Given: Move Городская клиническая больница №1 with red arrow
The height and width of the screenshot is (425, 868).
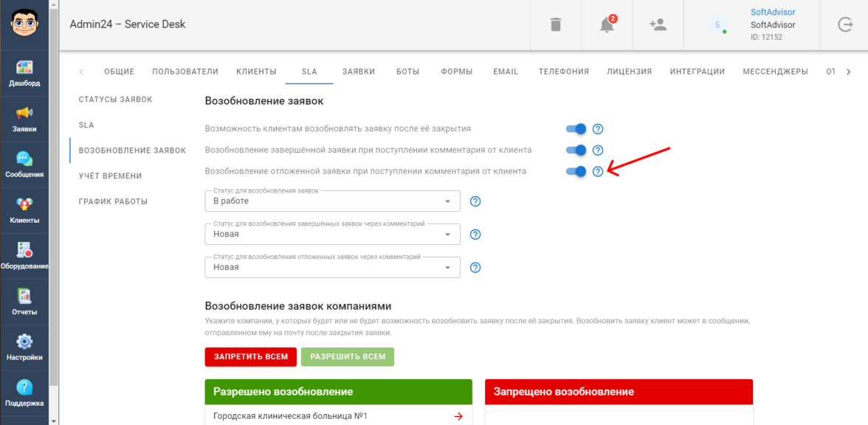Looking at the screenshot, I should (458, 416).
